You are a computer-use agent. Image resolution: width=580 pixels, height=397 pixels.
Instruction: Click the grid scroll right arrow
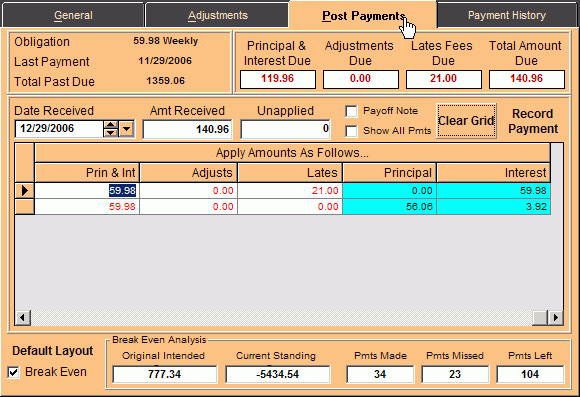(x=556, y=317)
